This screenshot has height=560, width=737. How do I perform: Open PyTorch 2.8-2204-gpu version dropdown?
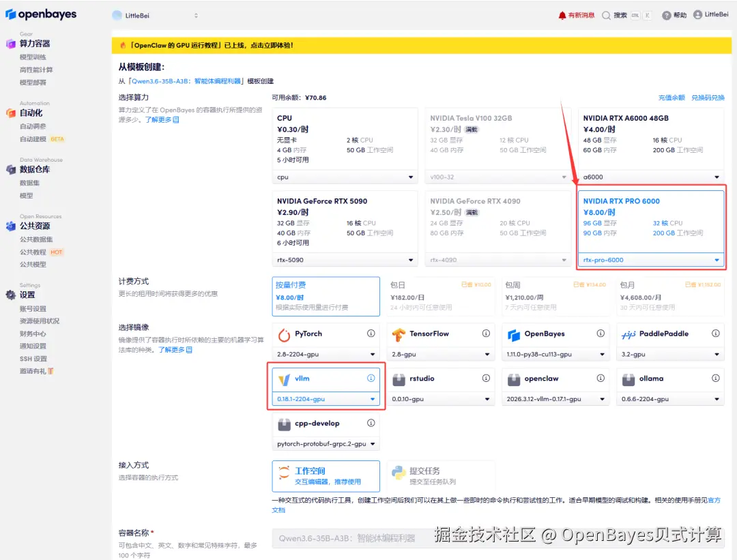click(326, 354)
